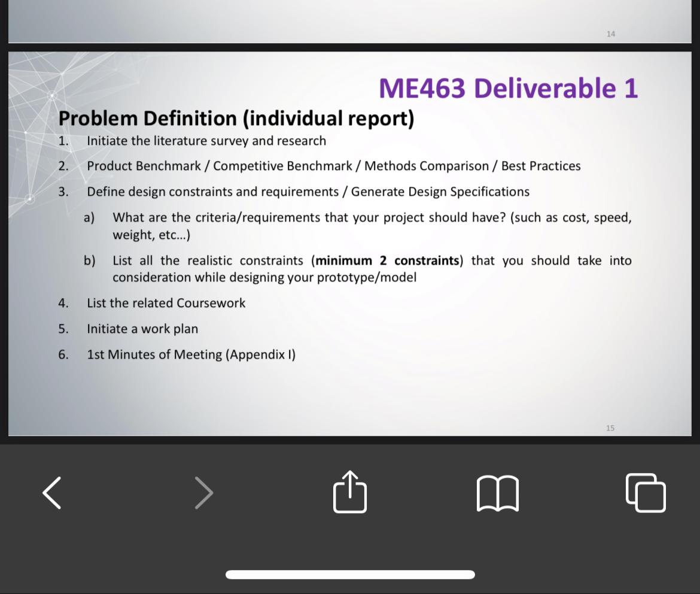The width and height of the screenshot is (700, 594).
Task: Open the Share sheet icon
Action: [350, 492]
